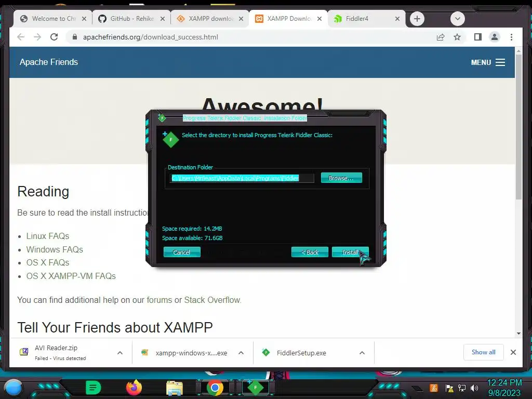532x399 pixels.
Task: Launch Firefox from the taskbar
Action: pos(134,388)
